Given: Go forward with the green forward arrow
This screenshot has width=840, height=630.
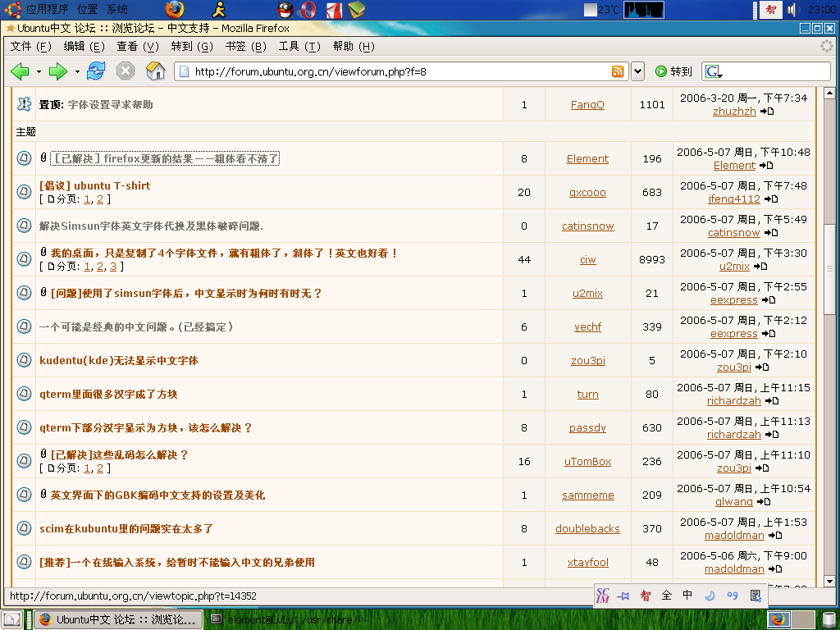Looking at the screenshot, I should pos(58,71).
